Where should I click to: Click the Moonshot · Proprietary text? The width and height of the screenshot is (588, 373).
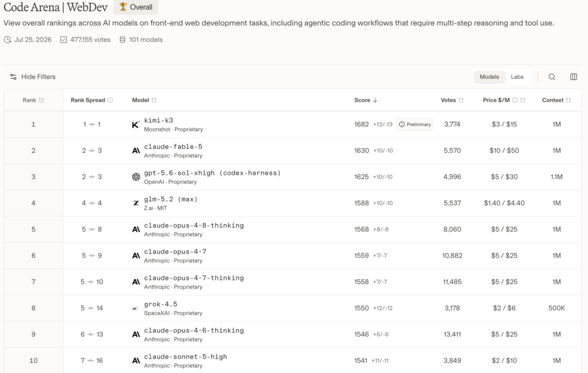[173, 129]
